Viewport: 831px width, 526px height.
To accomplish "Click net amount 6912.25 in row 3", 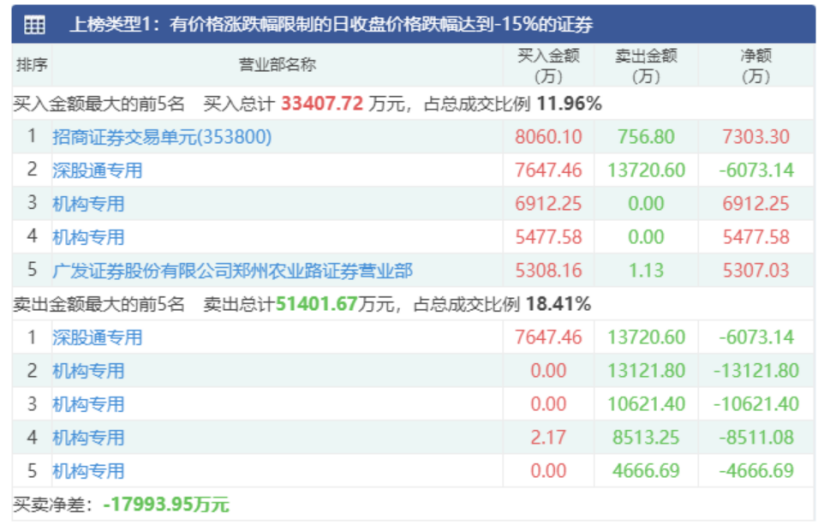I will pos(756,203).
